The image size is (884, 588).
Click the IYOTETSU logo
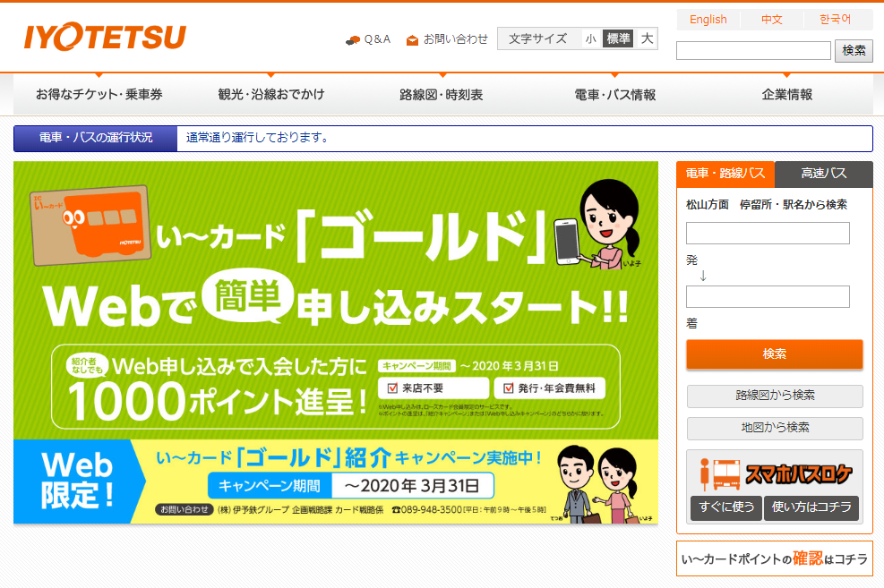click(x=105, y=37)
